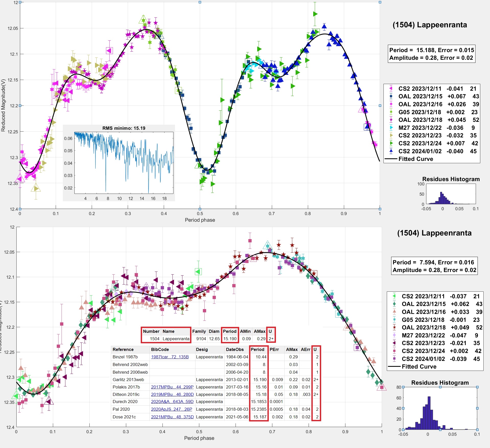Screen dimensions: 490x448
Task: Click bottom legend entry 'OAL 2023/12/16 +0.033 39'
Action: [x=437, y=312]
